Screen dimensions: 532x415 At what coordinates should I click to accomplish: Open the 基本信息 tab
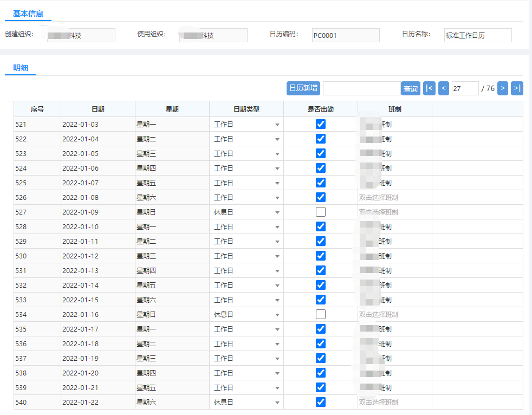coord(28,14)
